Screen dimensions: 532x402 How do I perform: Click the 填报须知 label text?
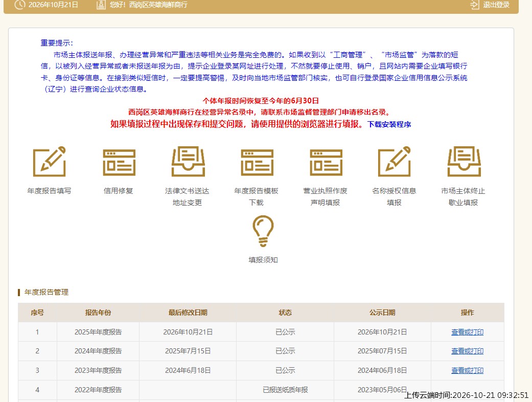click(x=263, y=260)
